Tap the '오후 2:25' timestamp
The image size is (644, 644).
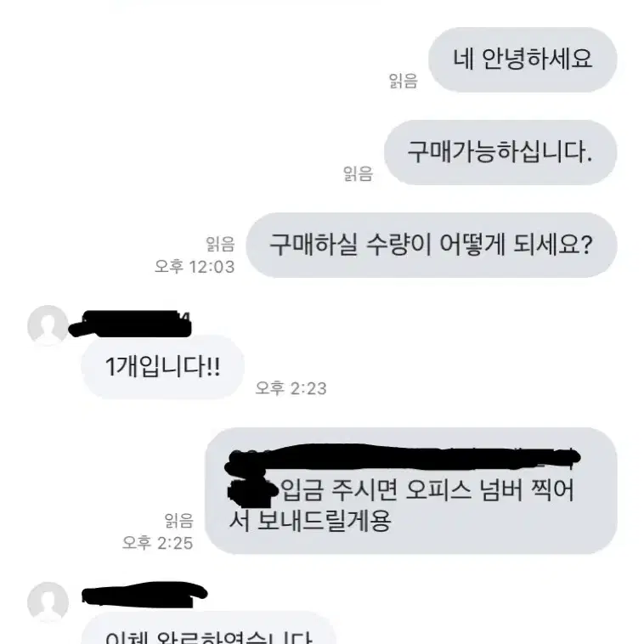[158, 543]
